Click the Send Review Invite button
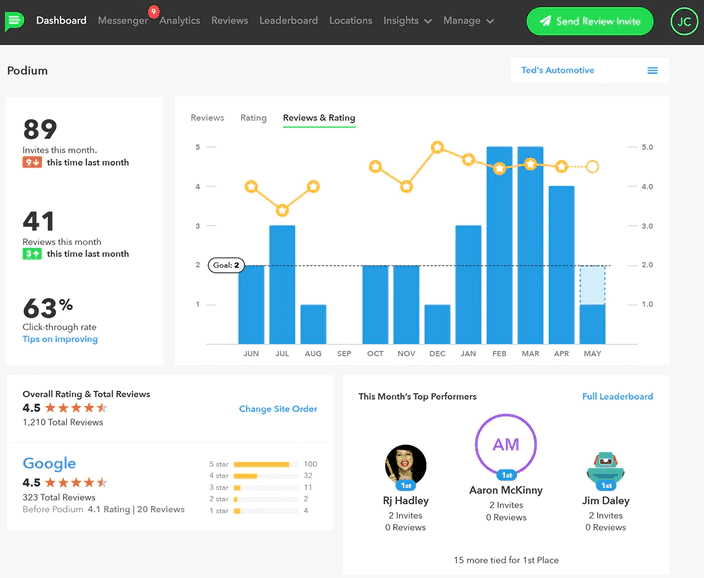This screenshot has width=704, height=578. click(x=590, y=21)
